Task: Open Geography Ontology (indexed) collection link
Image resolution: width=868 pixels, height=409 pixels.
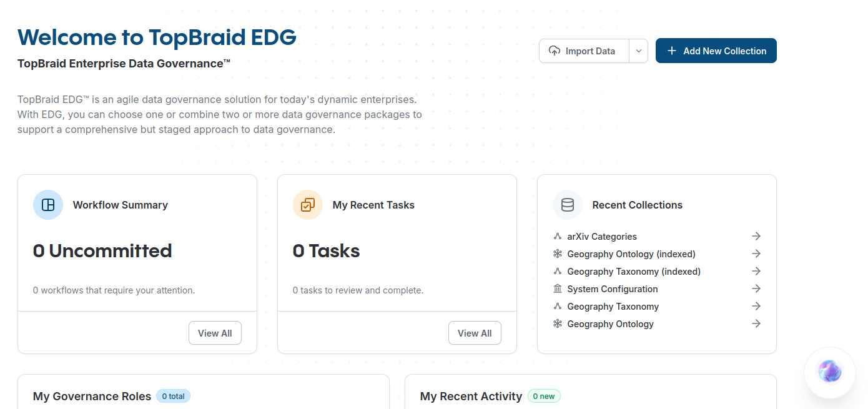Action: coord(631,254)
